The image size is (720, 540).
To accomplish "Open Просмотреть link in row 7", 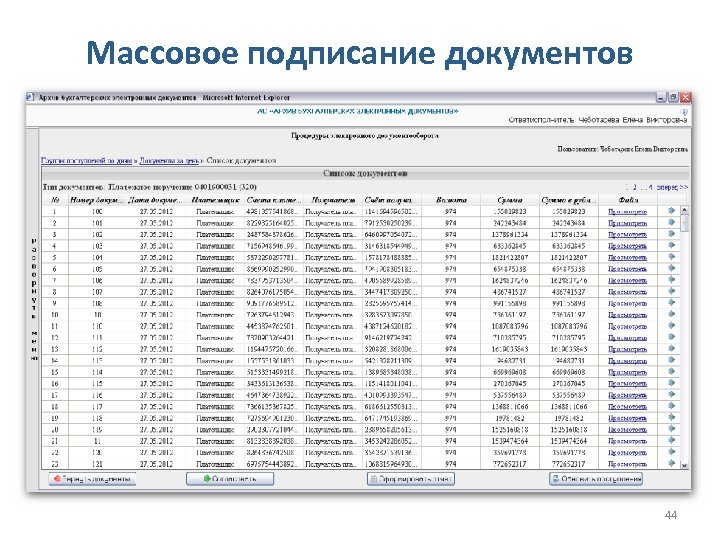I will click(627, 281).
